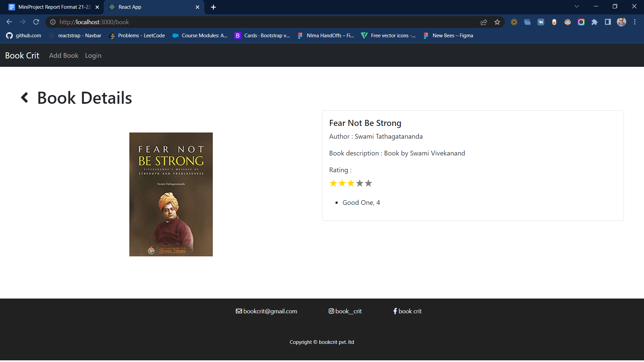
Task: Click the 'Good One, 4' review
Action: point(361,202)
